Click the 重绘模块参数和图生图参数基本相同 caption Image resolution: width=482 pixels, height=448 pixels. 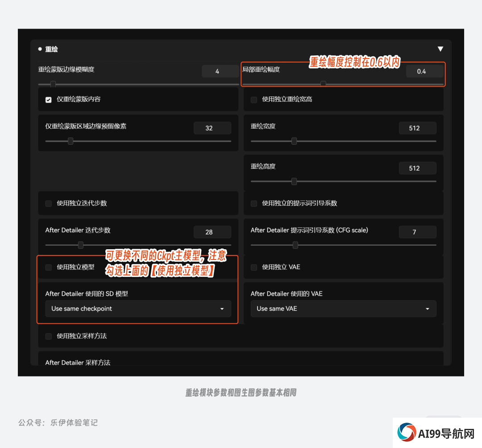coord(241,393)
